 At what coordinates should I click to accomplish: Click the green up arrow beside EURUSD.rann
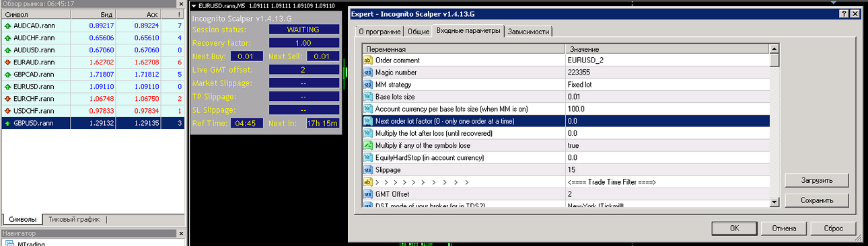(7, 86)
